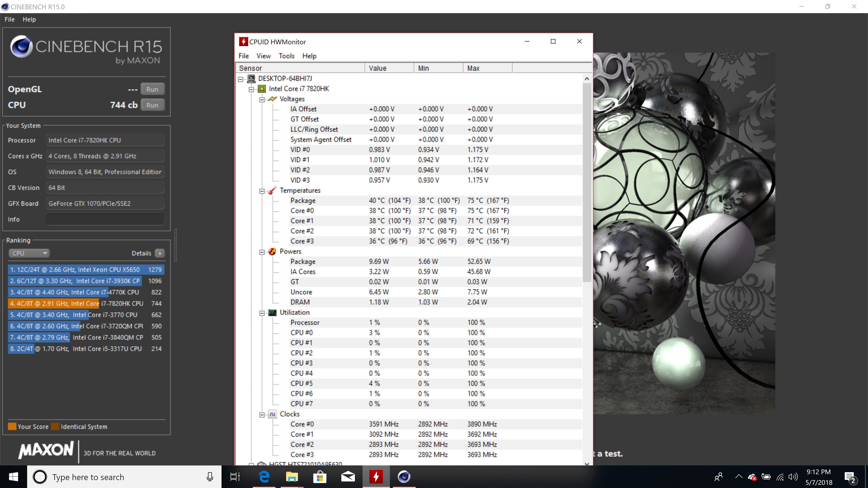Click the Wi-Fi network tray icon
The image size is (868, 488).
(x=780, y=477)
